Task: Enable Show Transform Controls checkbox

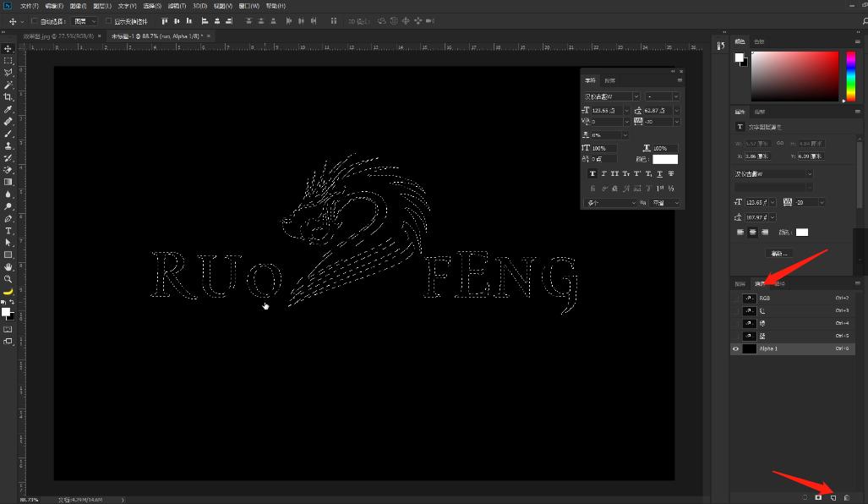Action: pos(108,21)
